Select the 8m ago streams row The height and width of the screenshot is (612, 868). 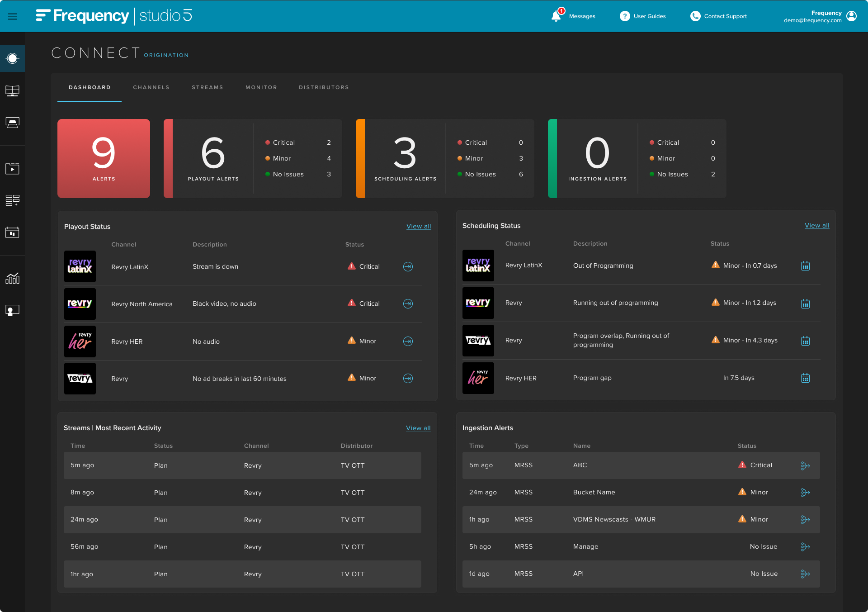click(242, 493)
